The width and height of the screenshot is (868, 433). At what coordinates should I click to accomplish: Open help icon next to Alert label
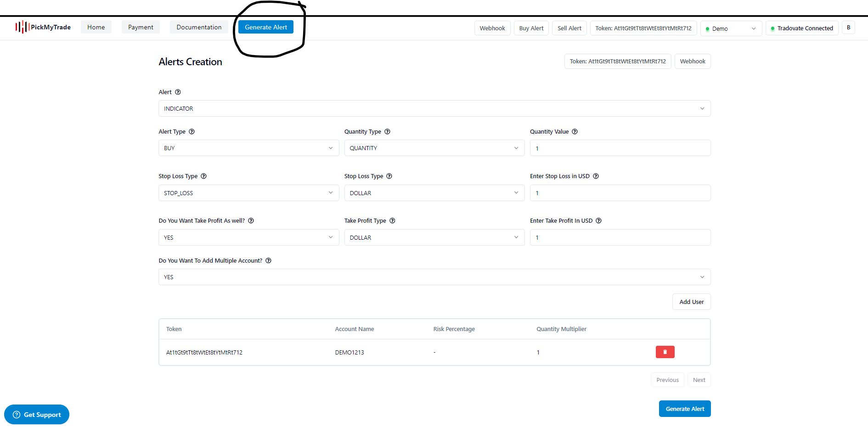(178, 92)
